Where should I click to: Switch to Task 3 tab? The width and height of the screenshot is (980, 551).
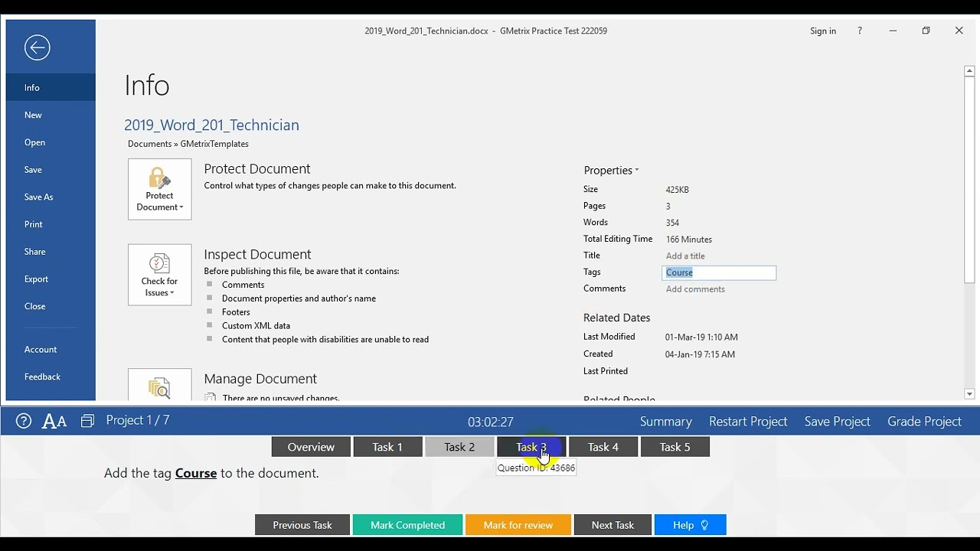pyautogui.click(x=531, y=447)
